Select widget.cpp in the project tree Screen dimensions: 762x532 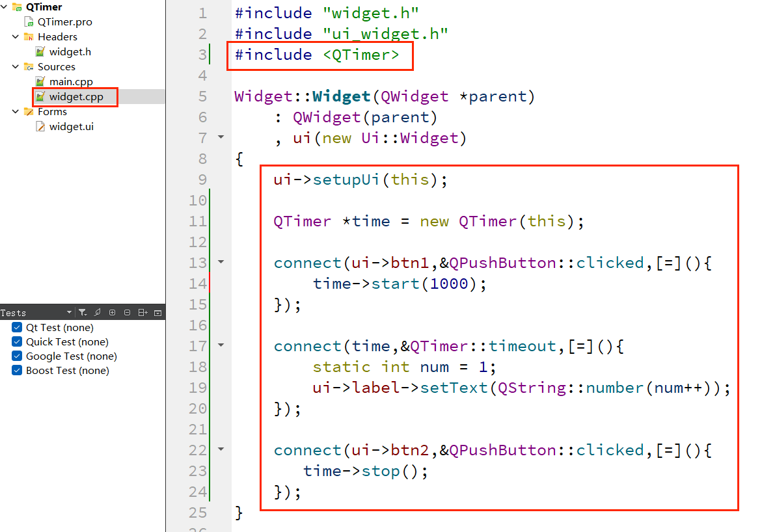(x=76, y=96)
